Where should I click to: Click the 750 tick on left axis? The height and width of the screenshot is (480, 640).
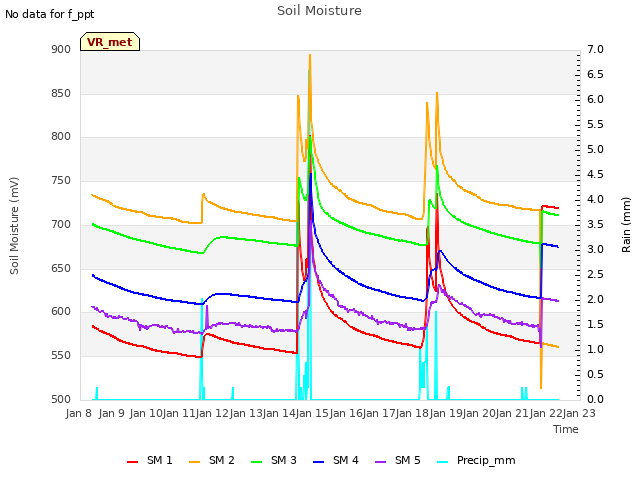click(x=61, y=180)
